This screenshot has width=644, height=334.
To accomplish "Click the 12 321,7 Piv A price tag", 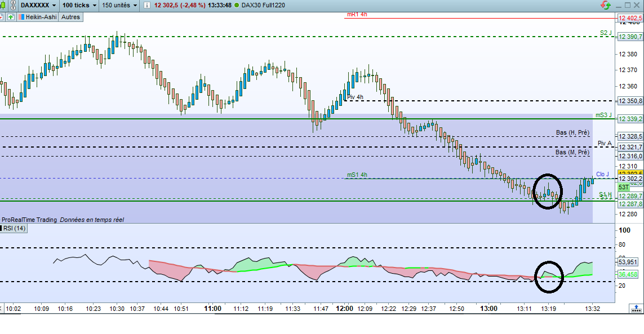I will pos(630,146).
